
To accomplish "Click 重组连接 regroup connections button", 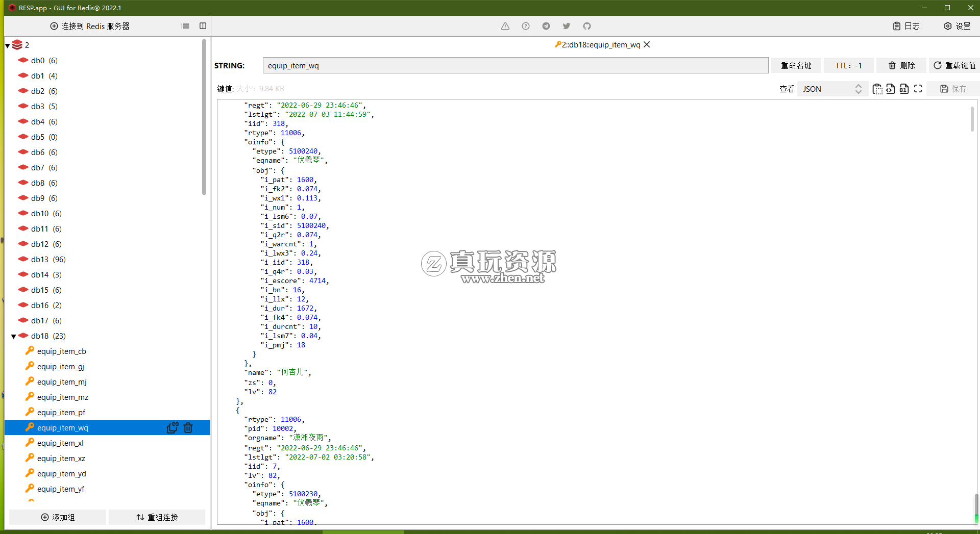I will [157, 517].
